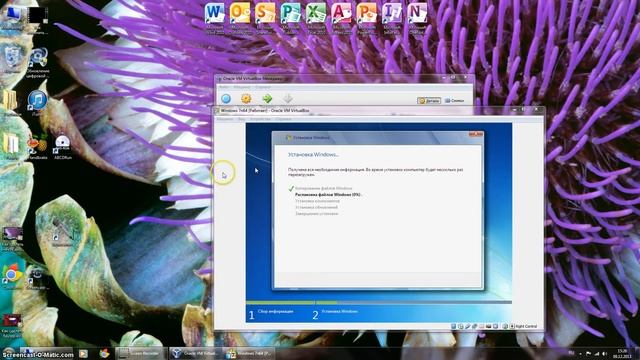Open the Recycle Bin on the desktop
The image size is (640, 360).
(12, 59)
